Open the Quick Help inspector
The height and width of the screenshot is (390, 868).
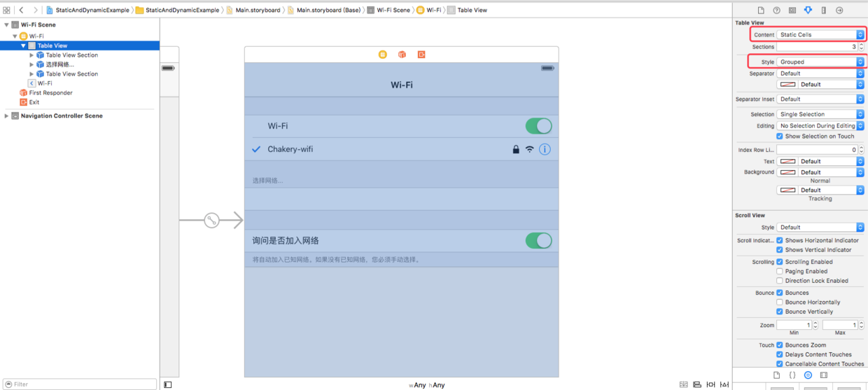click(x=776, y=11)
